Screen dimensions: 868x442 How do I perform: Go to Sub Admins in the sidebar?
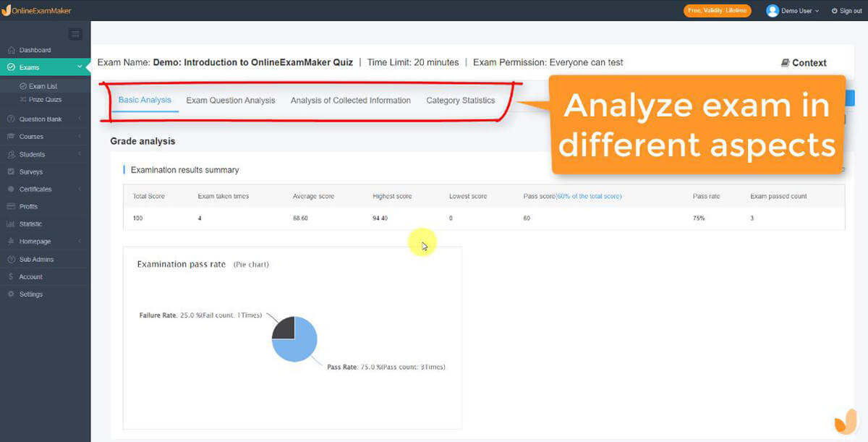point(36,259)
